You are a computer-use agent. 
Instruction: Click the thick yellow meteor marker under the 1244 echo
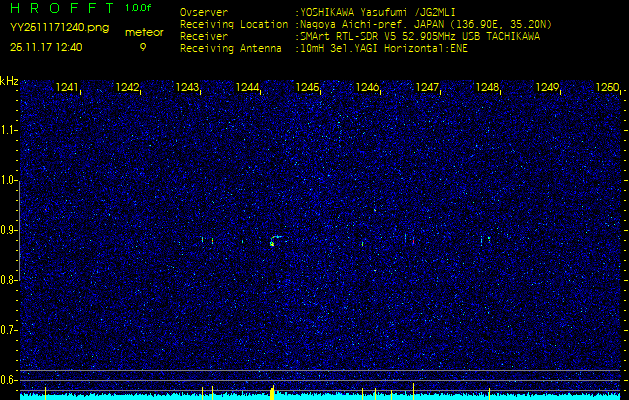click(x=272, y=393)
